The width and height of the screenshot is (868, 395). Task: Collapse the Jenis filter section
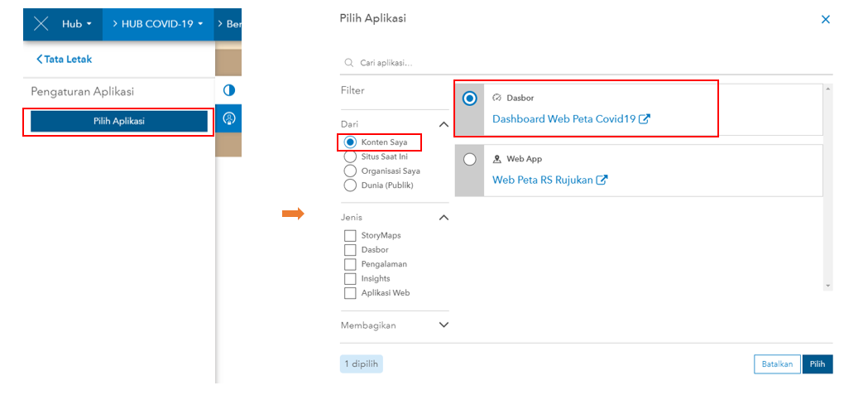(x=444, y=218)
